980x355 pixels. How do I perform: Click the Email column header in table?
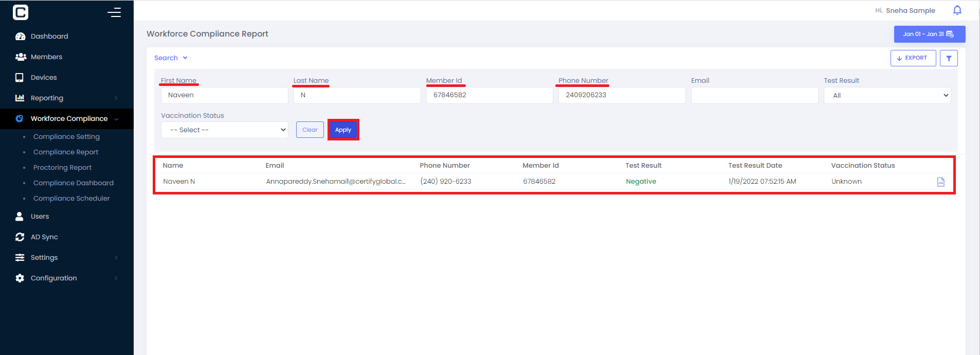pos(275,166)
